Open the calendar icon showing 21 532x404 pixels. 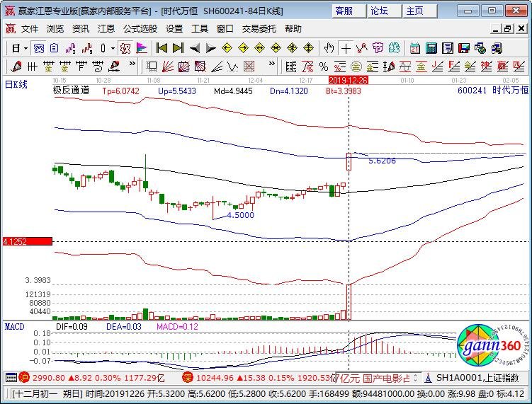pyautogui.click(x=414, y=48)
